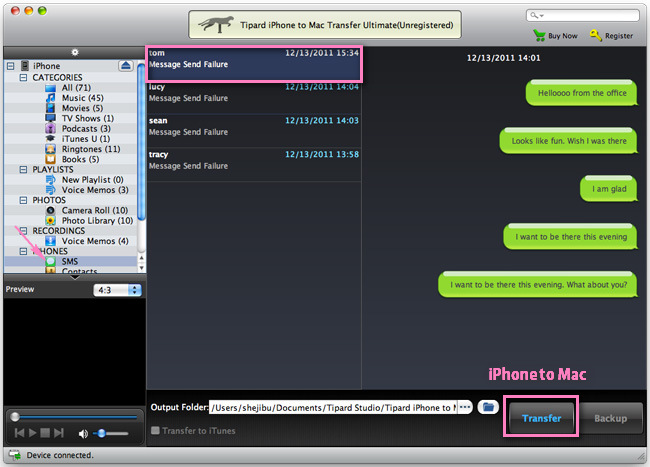Screen dimensions: 650x467
Task: Open Podcasts (3) category
Action: coord(86,128)
